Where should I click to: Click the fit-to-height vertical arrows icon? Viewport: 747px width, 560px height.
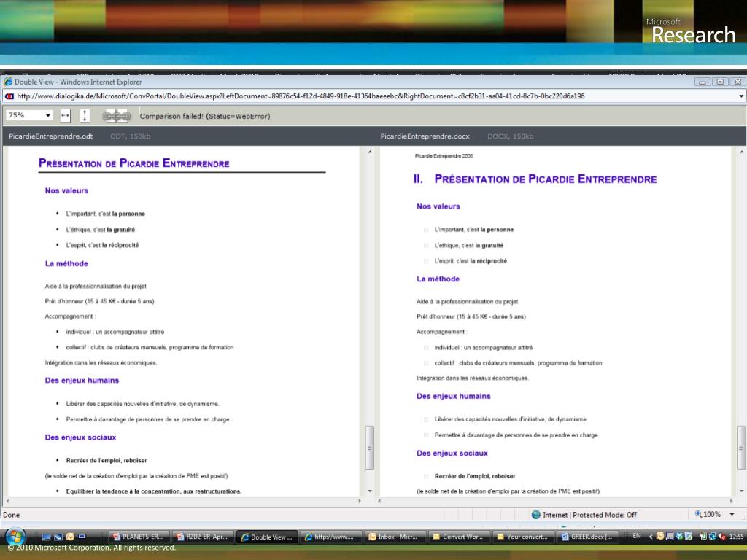click(x=85, y=116)
